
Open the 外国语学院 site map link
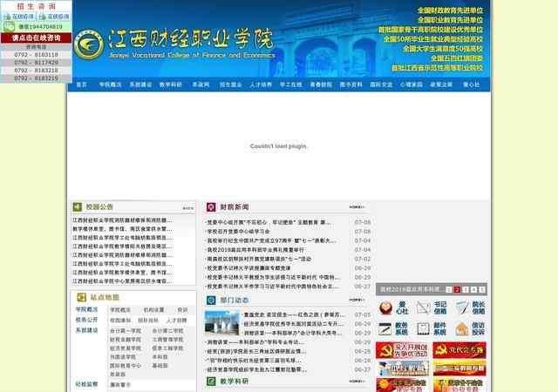click(123, 357)
